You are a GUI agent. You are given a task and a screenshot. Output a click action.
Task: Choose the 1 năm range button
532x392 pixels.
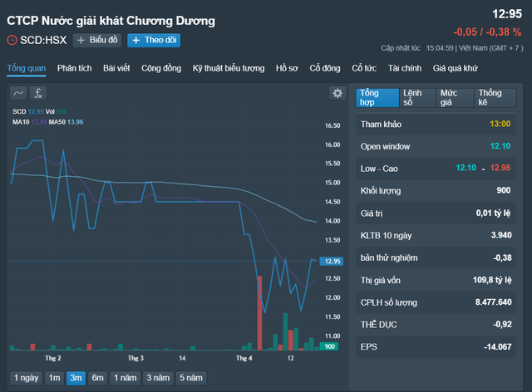(x=125, y=378)
